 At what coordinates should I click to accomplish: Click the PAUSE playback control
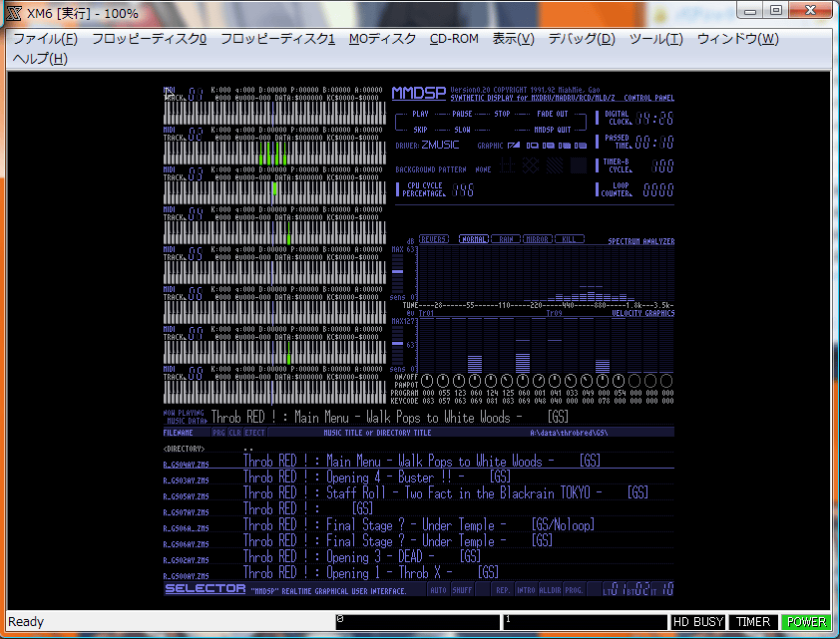pyautogui.click(x=462, y=114)
